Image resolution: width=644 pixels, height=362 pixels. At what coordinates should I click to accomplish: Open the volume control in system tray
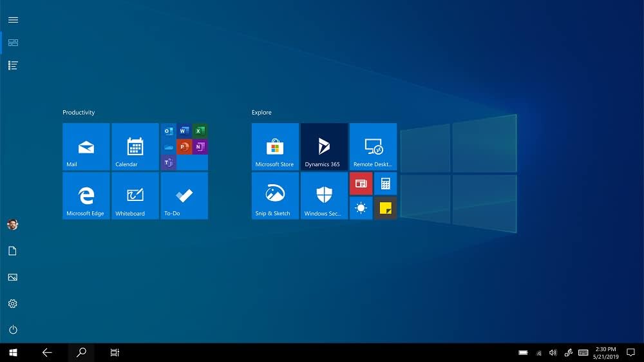(x=553, y=352)
